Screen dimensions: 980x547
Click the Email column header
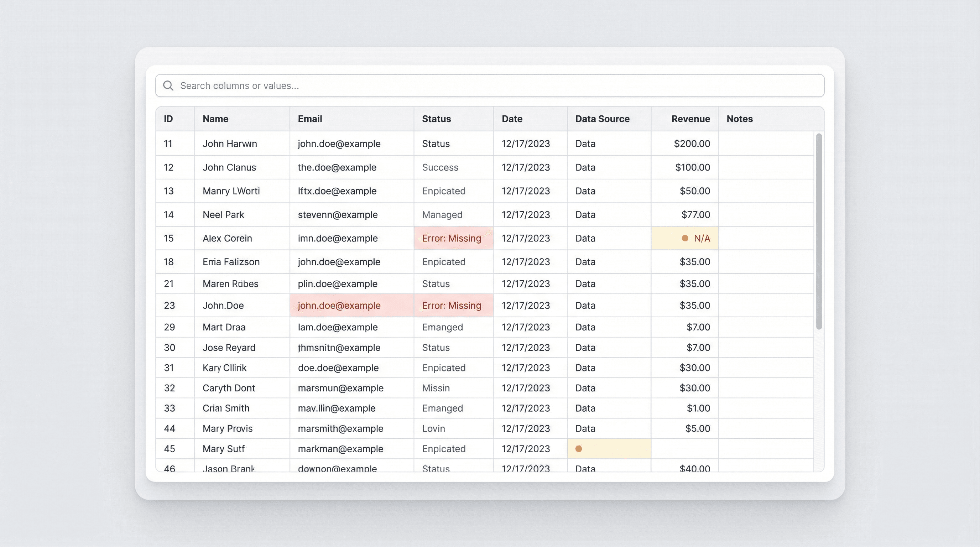coord(310,119)
